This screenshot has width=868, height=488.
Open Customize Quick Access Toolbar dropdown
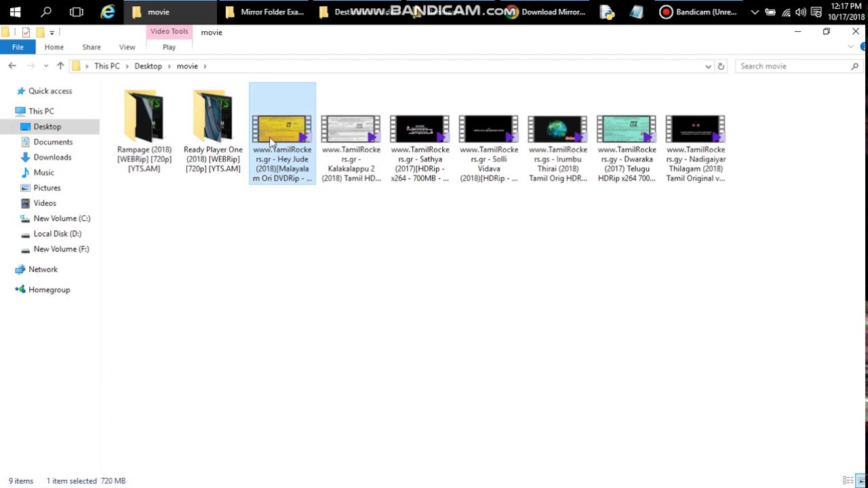(x=52, y=33)
